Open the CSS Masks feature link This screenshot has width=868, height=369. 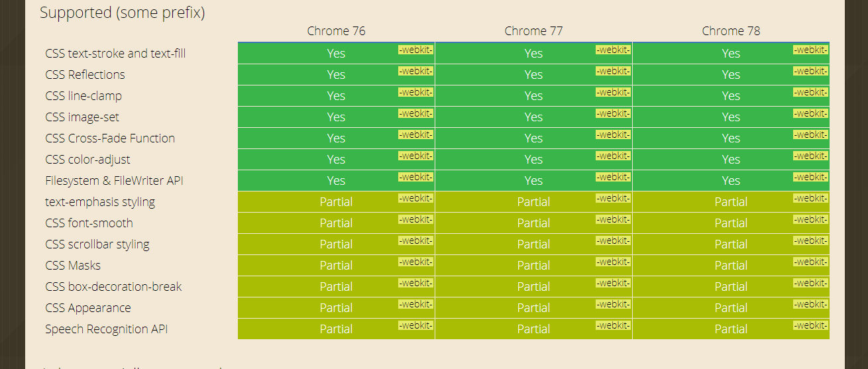pyautogui.click(x=73, y=266)
